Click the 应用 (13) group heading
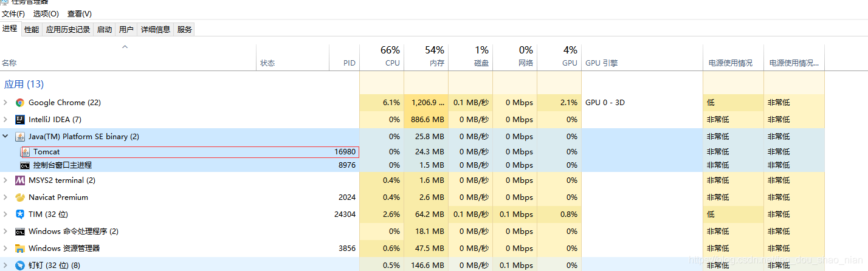The height and width of the screenshot is (271, 868). click(24, 84)
